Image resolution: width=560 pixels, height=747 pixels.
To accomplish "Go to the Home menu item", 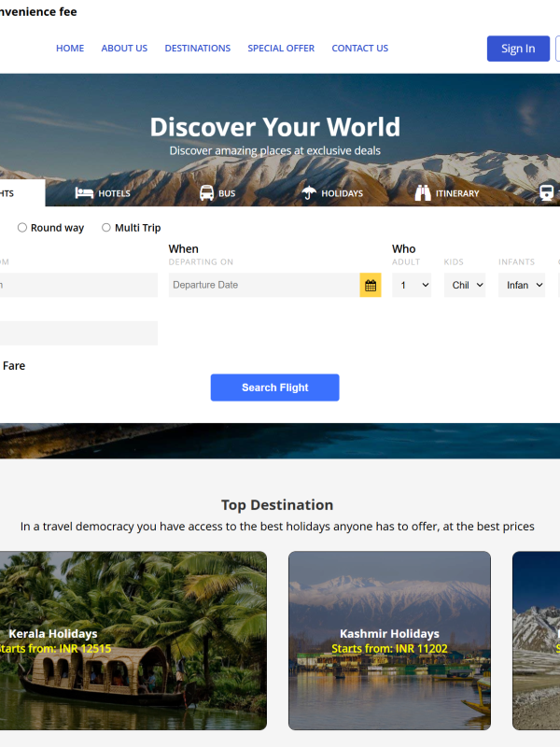I will [70, 49].
